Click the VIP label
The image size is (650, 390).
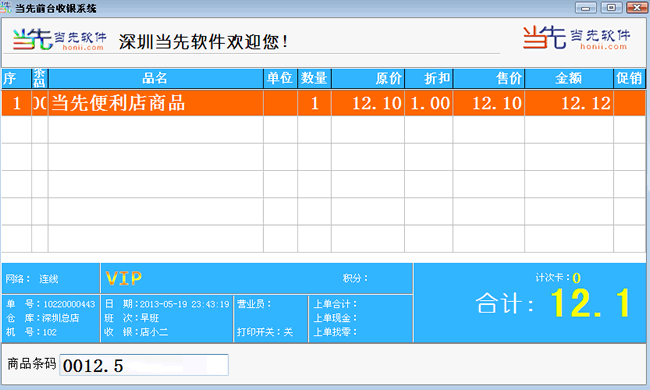[124, 278]
